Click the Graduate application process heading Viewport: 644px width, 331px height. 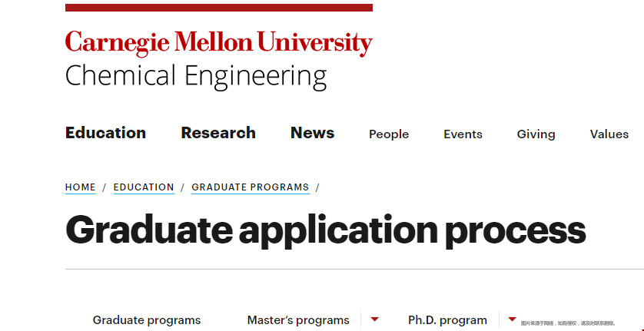pyautogui.click(x=325, y=231)
